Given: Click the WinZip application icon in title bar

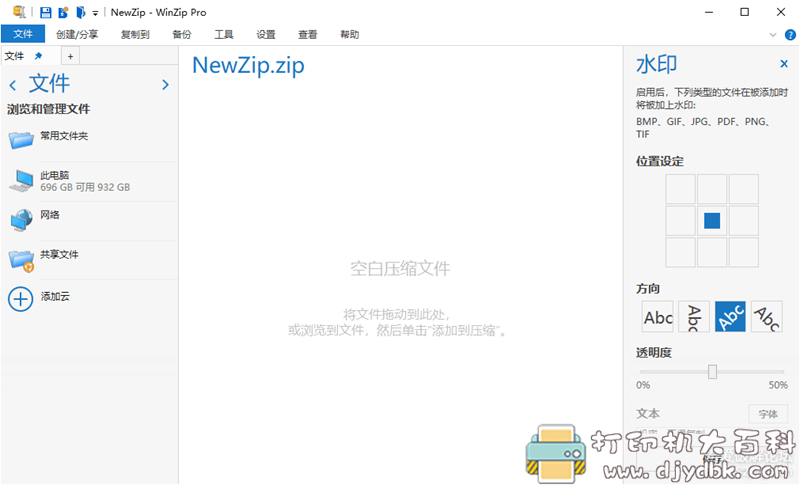Looking at the screenshot, I should [19, 12].
